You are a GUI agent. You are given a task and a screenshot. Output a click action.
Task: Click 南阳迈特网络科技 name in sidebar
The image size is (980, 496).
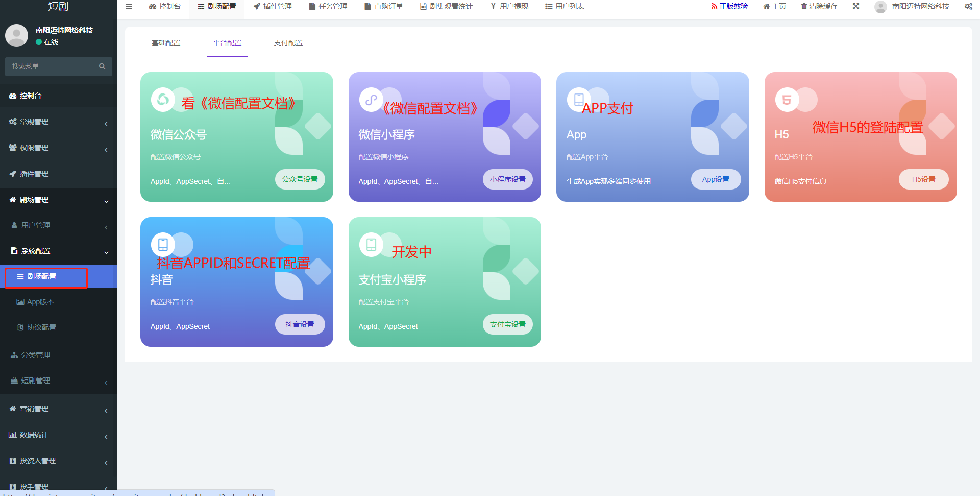(64, 30)
